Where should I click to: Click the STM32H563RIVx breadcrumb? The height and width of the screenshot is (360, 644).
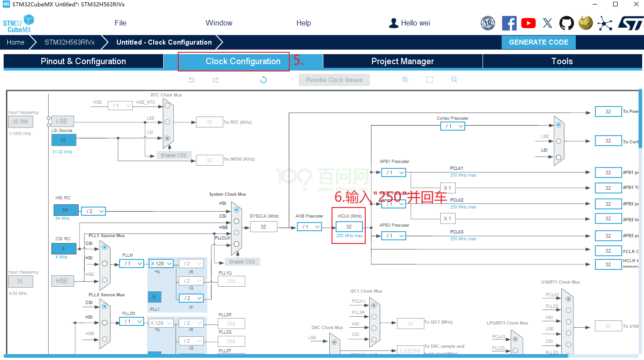70,42
